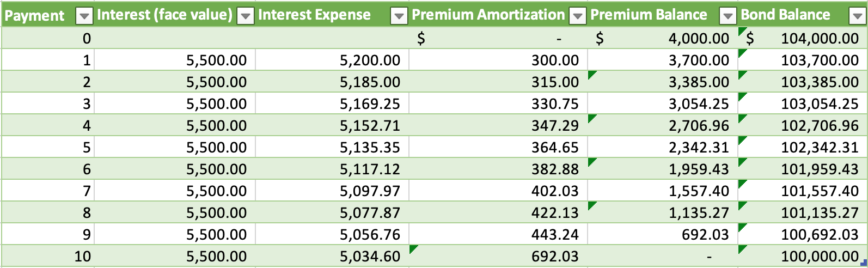This screenshot has width=868, height=268.
Task: Select the Bond Balance cell 100,000.00
Action: pos(819,256)
